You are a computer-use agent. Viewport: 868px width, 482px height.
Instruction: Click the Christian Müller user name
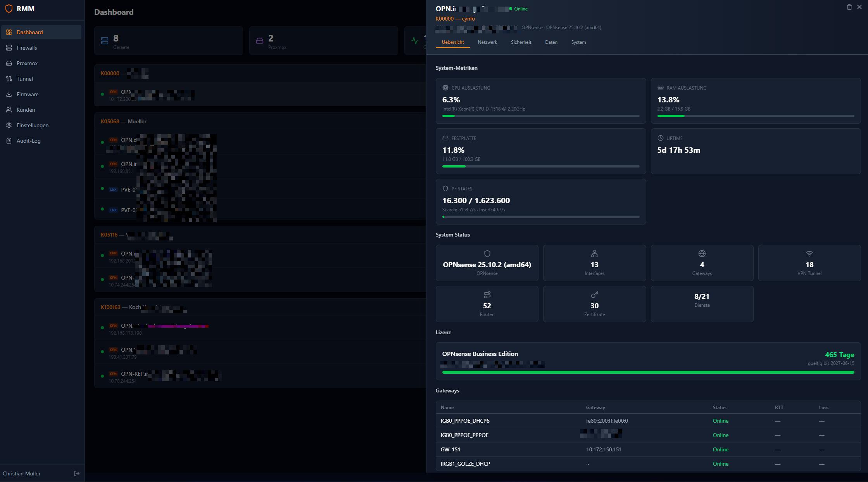point(22,473)
